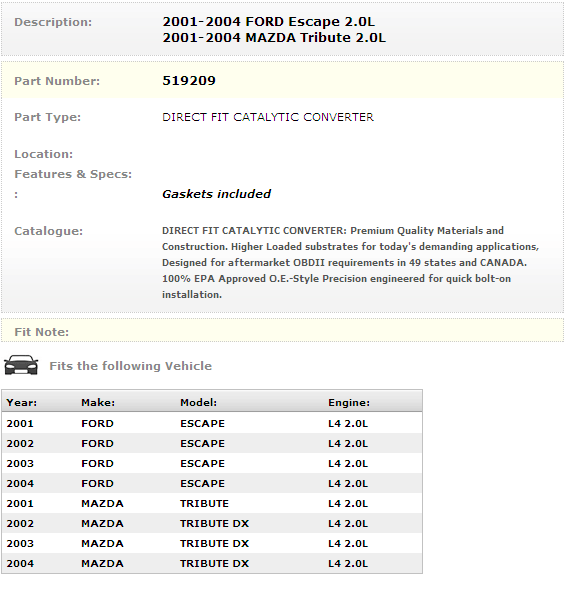Click the Fit Note label
The image size is (570, 614).
point(41,332)
